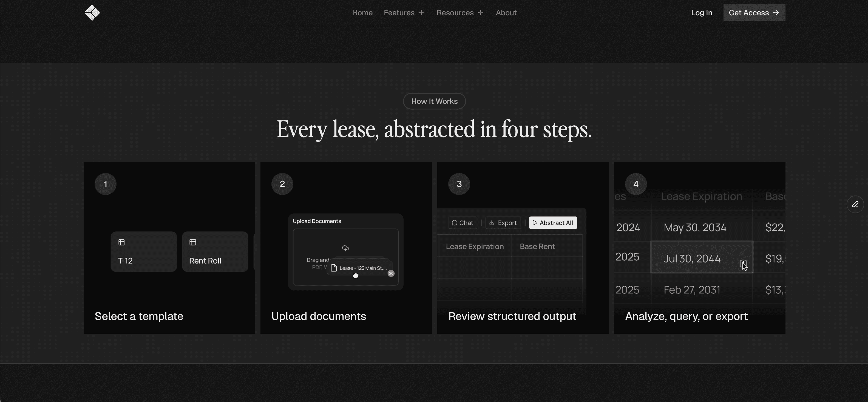868x402 pixels.
Task: Click the file icon beside Lease - 123 Main St
Action: click(334, 268)
